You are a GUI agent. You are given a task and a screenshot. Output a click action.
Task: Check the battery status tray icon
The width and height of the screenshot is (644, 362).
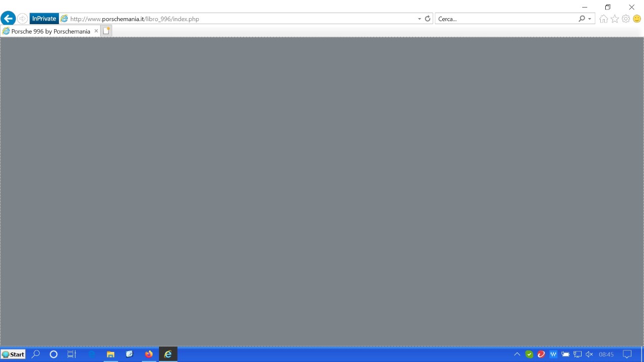coord(566,354)
